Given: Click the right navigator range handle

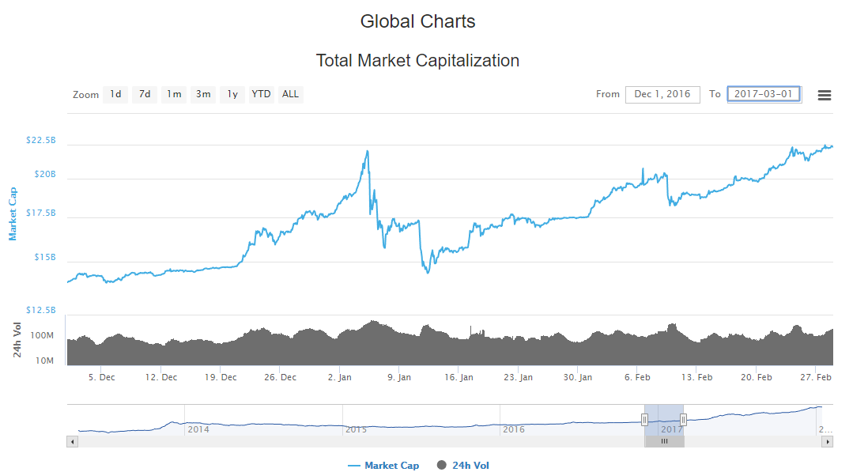Looking at the screenshot, I should click(684, 420).
